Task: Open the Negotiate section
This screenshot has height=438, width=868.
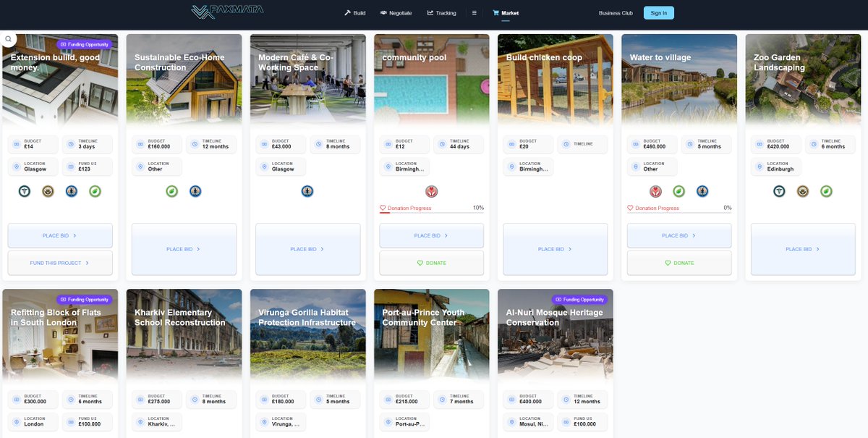Action: [396, 13]
